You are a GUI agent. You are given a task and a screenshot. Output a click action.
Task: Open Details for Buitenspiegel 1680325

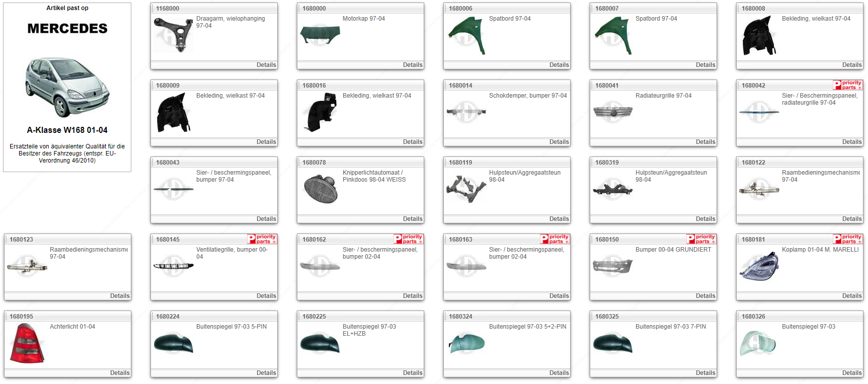pos(705,373)
